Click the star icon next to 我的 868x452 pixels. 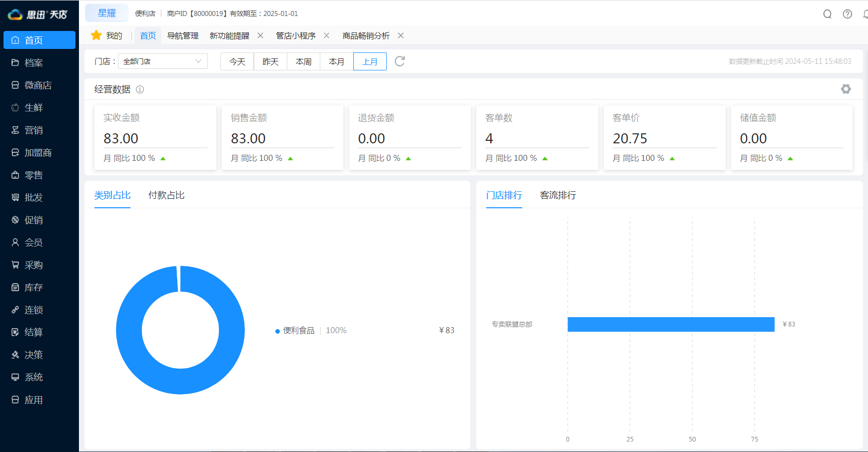coord(96,35)
